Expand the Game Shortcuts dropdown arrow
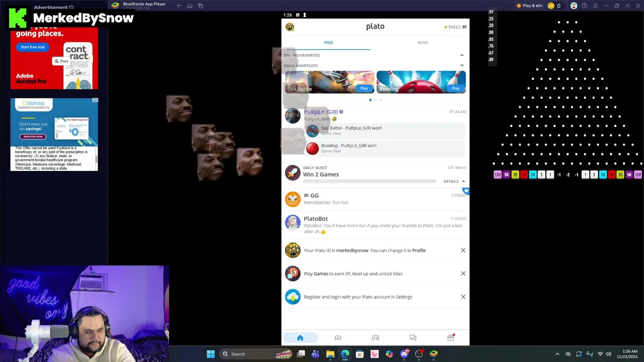This screenshot has width=644, height=362. click(462, 66)
